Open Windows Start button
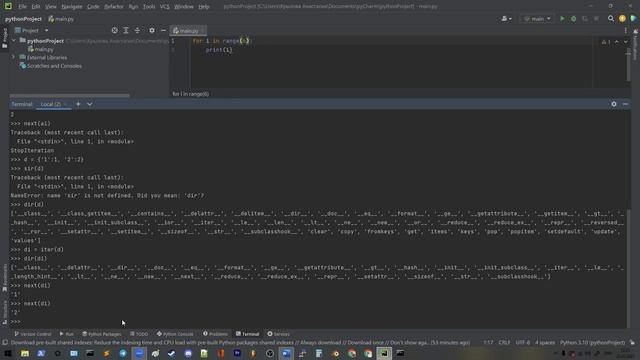 (8, 353)
